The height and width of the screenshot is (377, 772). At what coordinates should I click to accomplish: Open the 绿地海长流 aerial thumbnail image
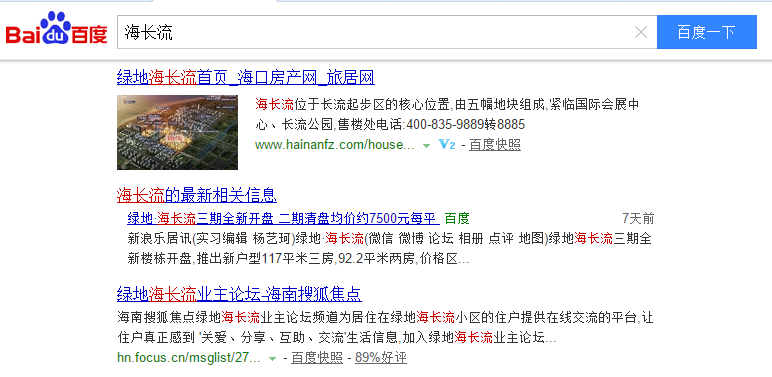tap(177, 132)
